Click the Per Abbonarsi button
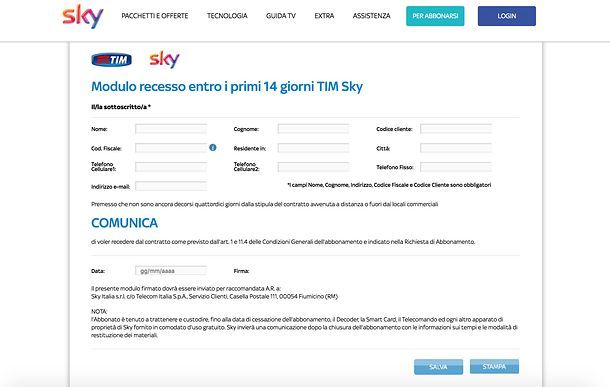The height and width of the screenshot is (387, 610). coord(435,16)
